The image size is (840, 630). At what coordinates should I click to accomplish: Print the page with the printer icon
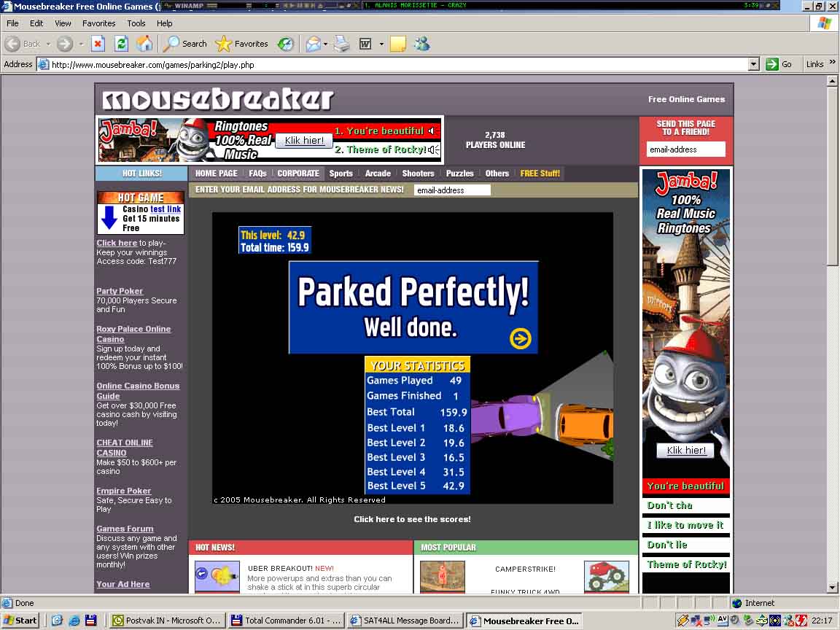(x=341, y=44)
